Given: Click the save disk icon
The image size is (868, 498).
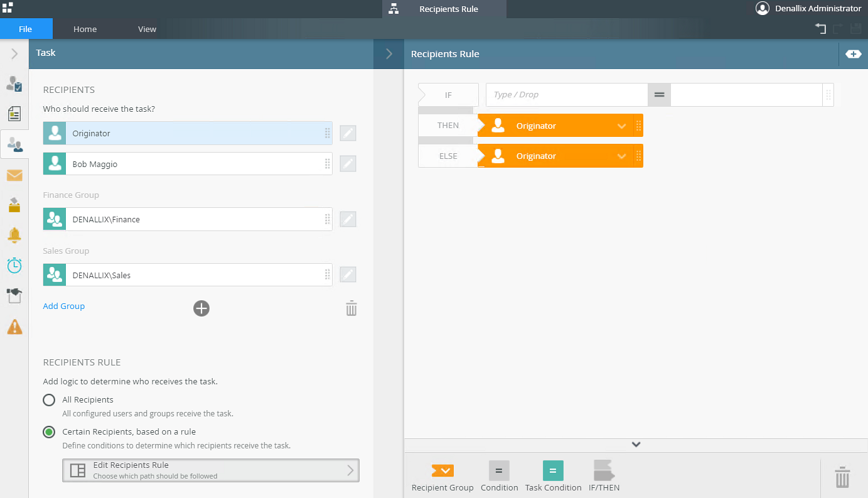Looking at the screenshot, I should point(855,28).
